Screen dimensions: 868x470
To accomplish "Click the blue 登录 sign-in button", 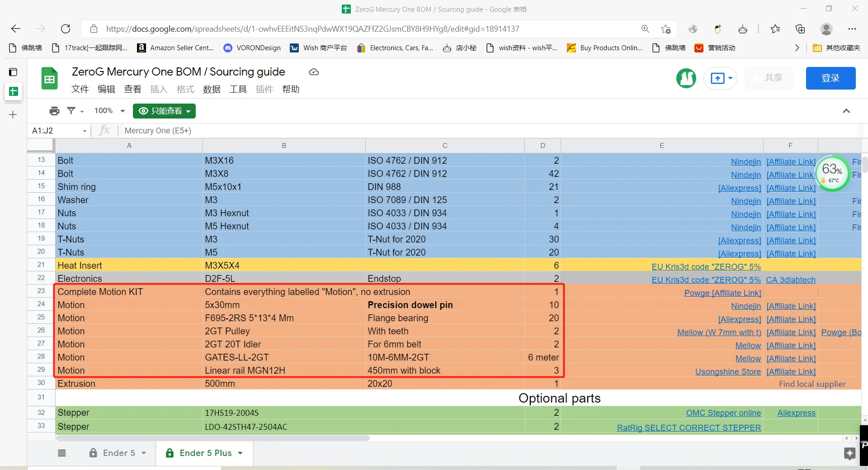I will pyautogui.click(x=830, y=78).
